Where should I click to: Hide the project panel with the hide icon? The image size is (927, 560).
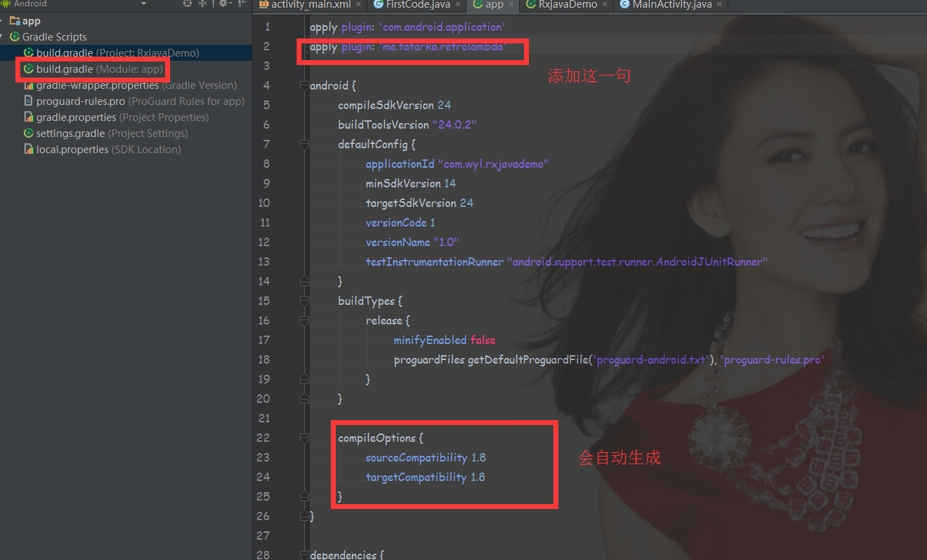tap(242, 3)
